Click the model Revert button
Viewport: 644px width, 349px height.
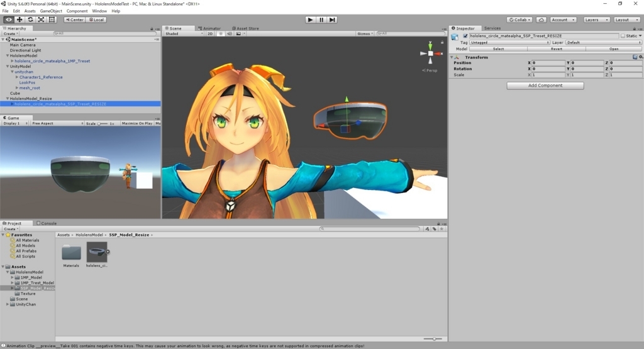(x=557, y=49)
